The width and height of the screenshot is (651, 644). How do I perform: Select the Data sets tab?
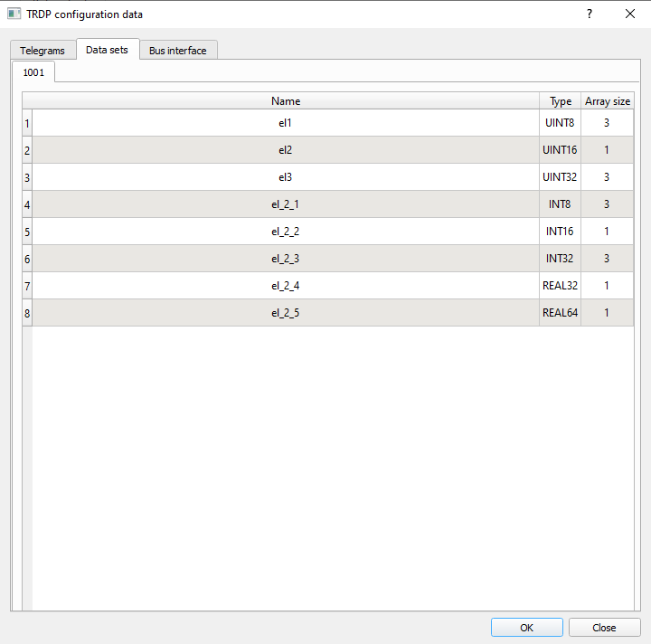tap(107, 50)
